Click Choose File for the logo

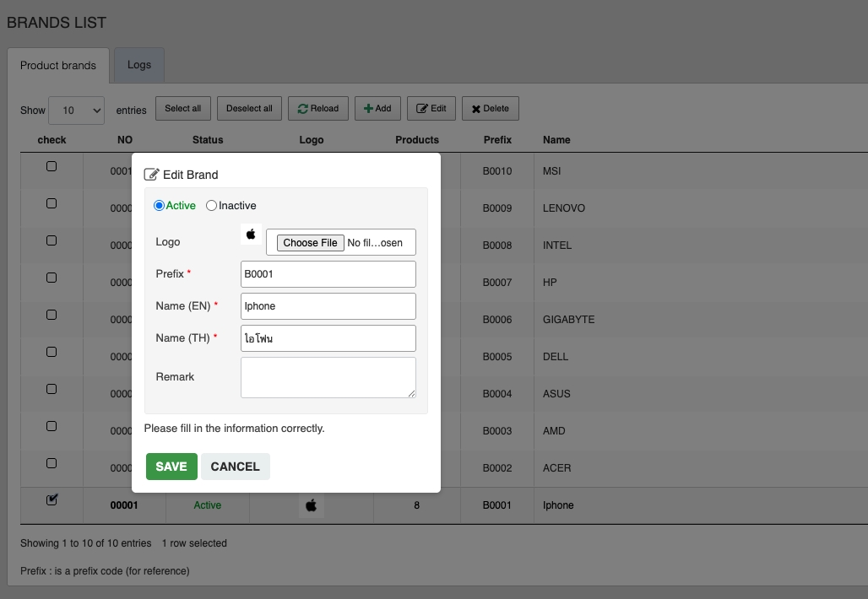tap(310, 243)
